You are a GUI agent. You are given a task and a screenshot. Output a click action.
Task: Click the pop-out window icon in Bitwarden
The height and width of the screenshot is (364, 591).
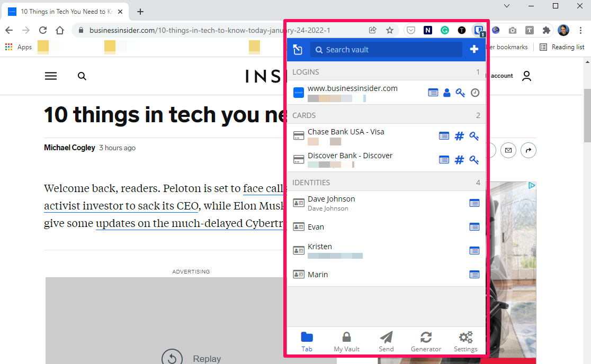tap(298, 50)
